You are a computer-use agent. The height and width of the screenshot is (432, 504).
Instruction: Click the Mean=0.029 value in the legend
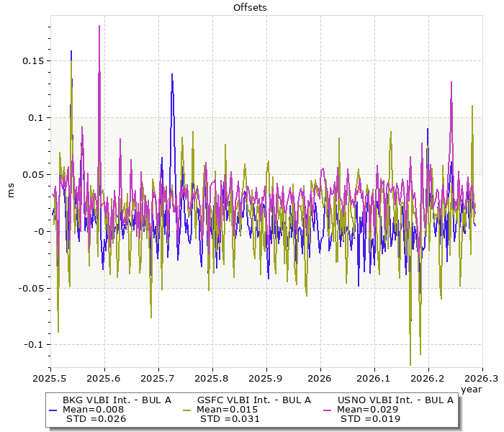368,409
